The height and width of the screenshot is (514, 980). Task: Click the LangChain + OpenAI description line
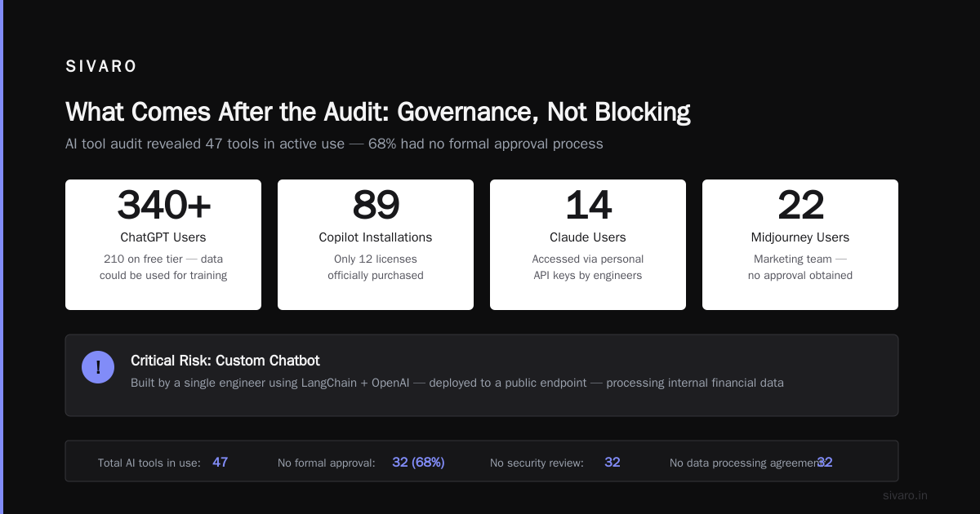click(457, 383)
